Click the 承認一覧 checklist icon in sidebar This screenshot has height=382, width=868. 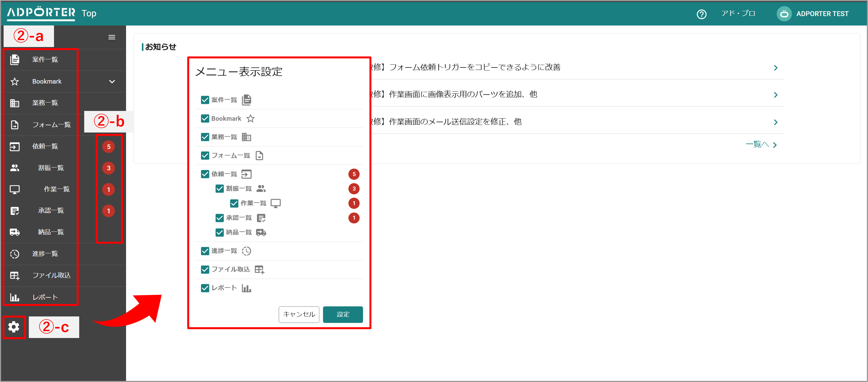pyautogui.click(x=14, y=211)
